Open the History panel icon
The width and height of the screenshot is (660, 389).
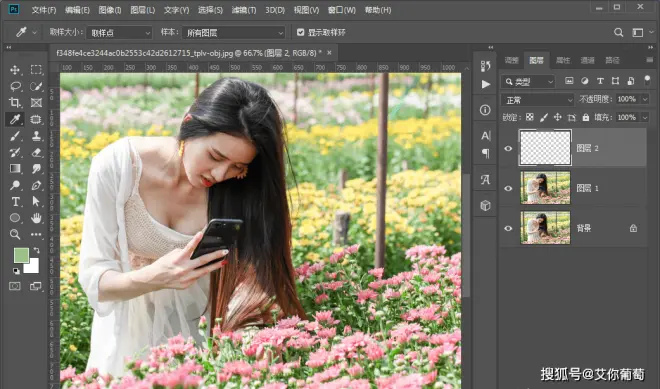click(x=485, y=66)
